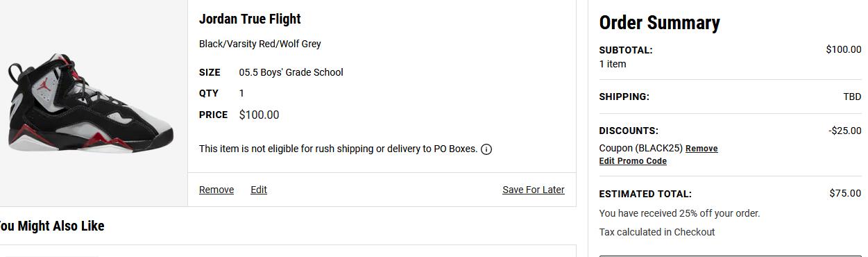Click the rush shipping info icon
This screenshot has height=257, width=868.
point(486,149)
